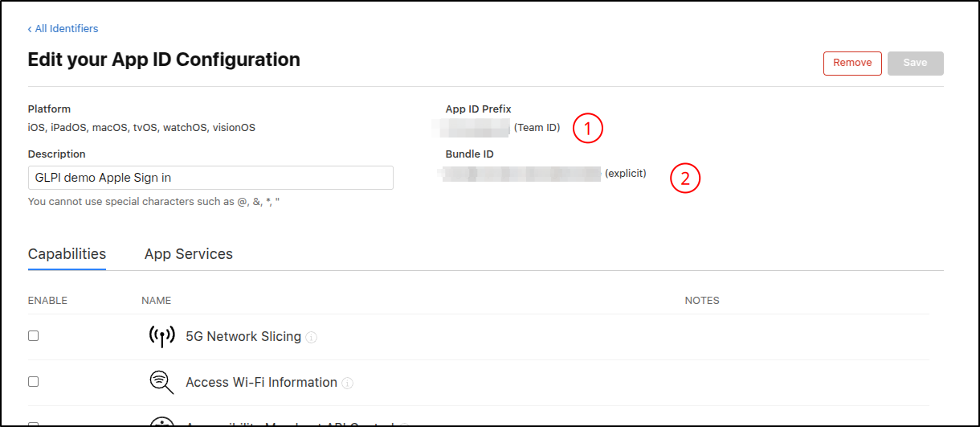
Task: Focus the Description text field
Action: coord(210,178)
